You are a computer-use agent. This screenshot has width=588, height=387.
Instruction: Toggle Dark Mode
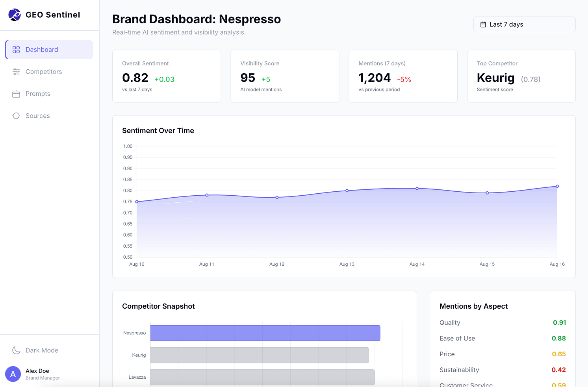click(x=49, y=350)
